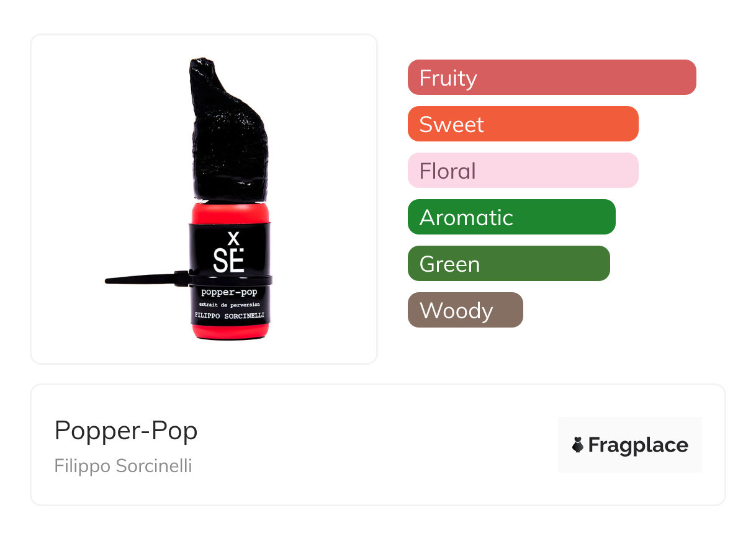
Task: Click the SEX label on bottle
Action: (x=228, y=253)
